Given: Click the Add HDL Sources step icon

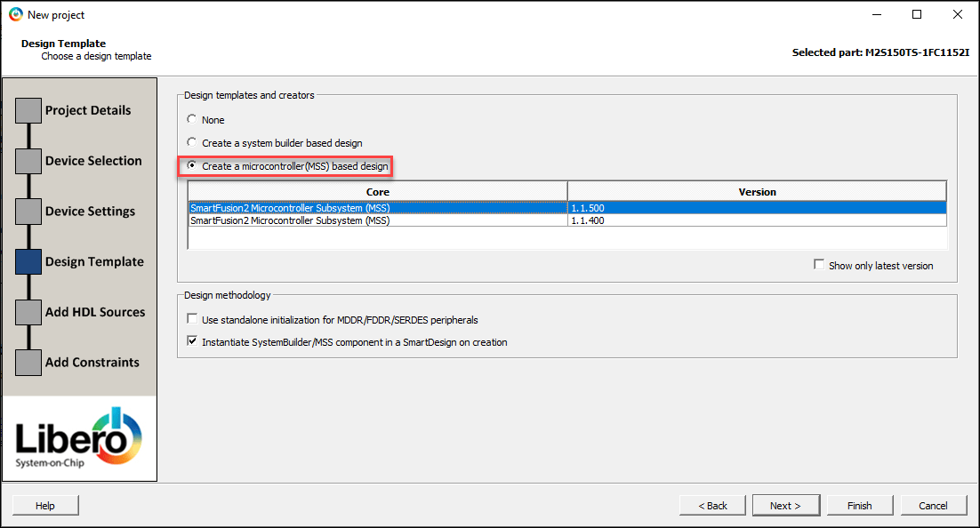Looking at the screenshot, I should click(28, 312).
